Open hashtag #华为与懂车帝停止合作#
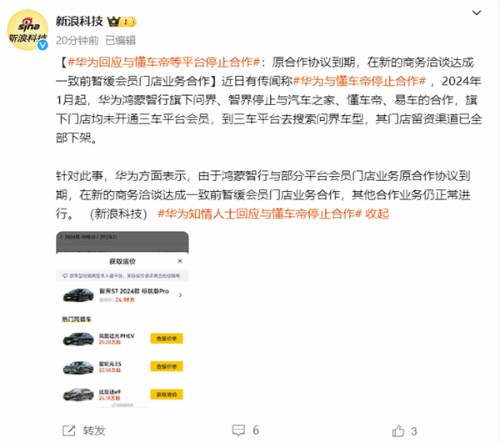This screenshot has height=443, width=500. 359,81
